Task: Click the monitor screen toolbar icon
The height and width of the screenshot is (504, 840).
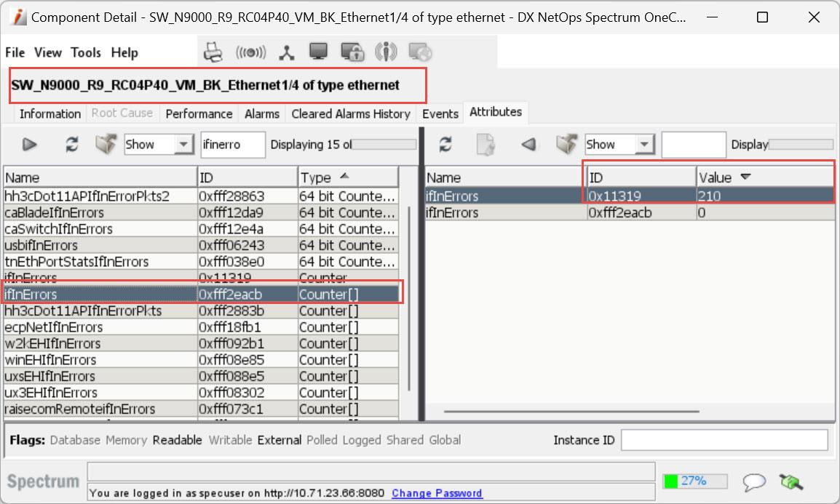Action: click(x=318, y=52)
